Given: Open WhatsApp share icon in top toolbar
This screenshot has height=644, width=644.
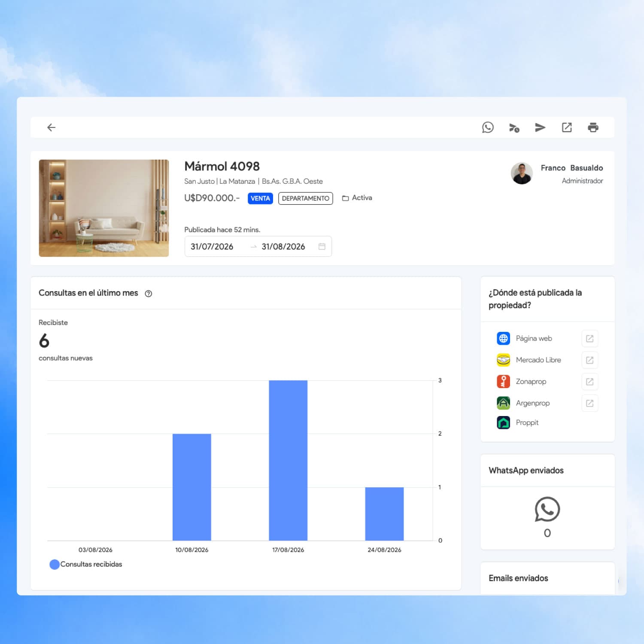Looking at the screenshot, I should pyautogui.click(x=488, y=128).
